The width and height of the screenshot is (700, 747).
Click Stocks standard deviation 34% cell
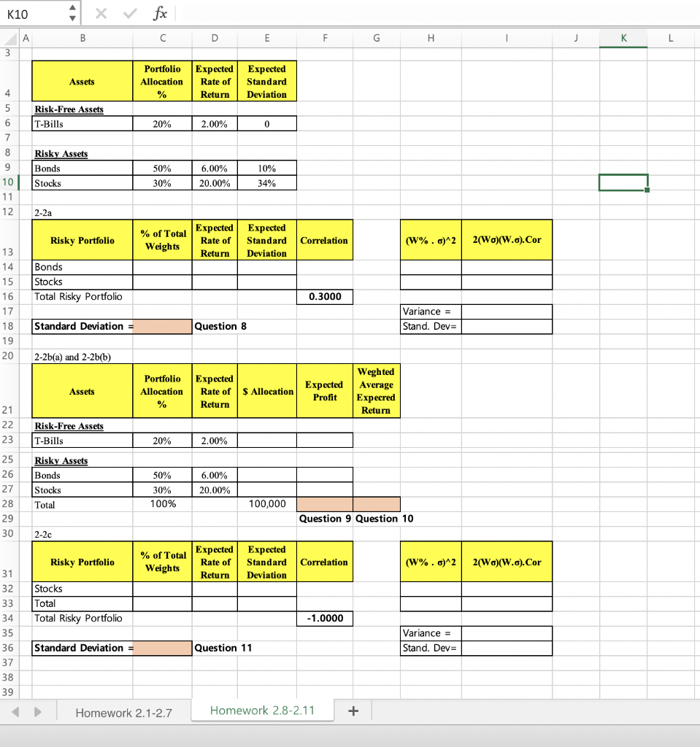(267, 183)
